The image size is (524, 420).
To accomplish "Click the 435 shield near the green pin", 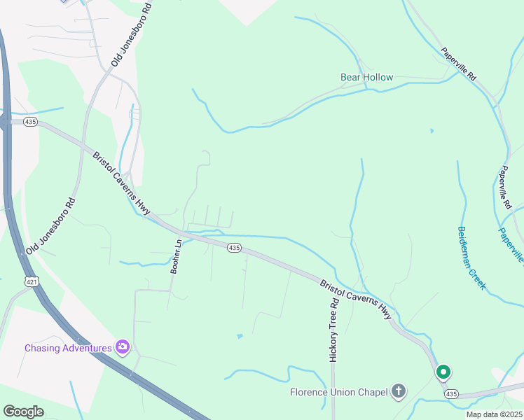I will tap(451, 394).
